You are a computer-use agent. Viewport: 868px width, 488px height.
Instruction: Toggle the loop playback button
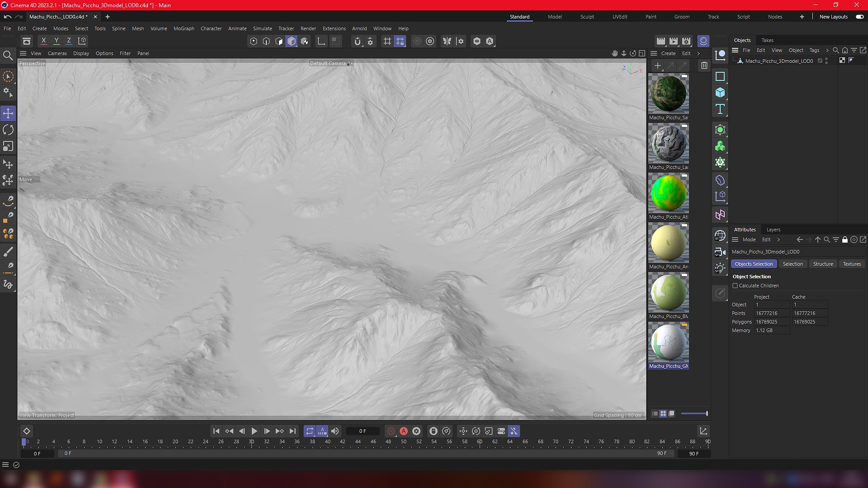[309, 431]
